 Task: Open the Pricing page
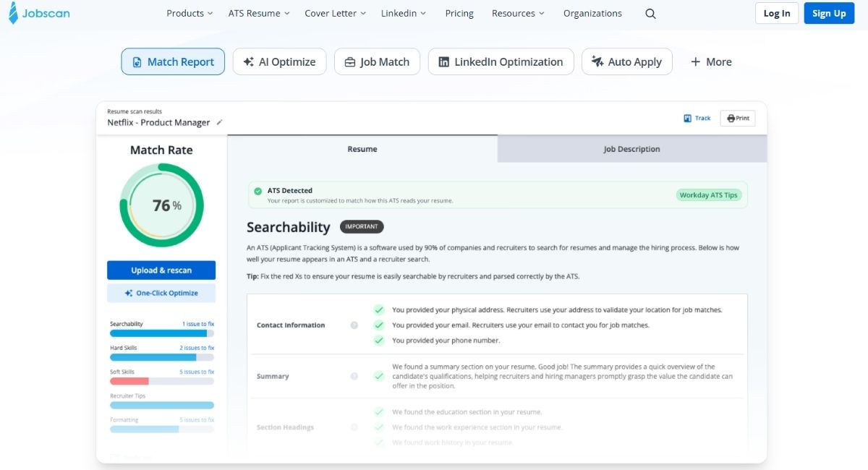point(459,13)
